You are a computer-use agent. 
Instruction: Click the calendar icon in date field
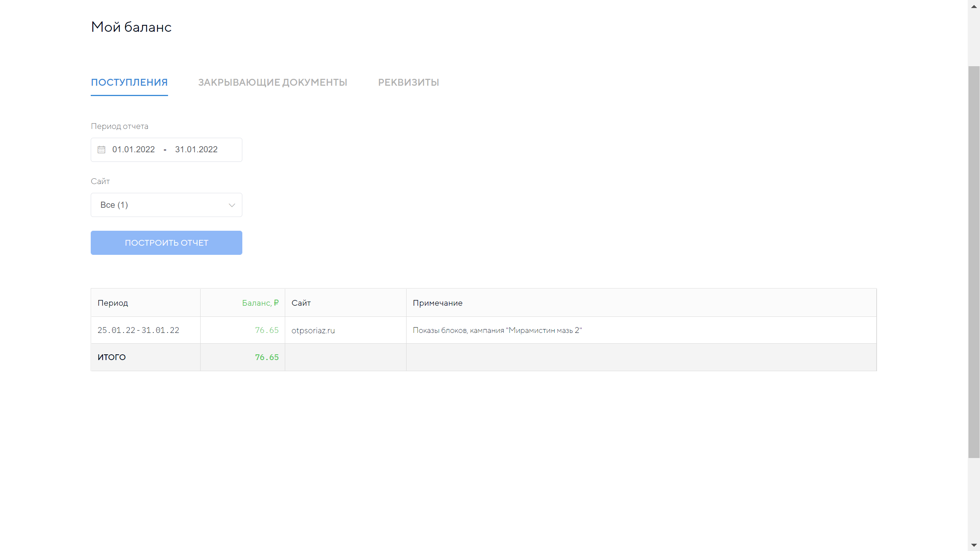(x=101, y=150)
